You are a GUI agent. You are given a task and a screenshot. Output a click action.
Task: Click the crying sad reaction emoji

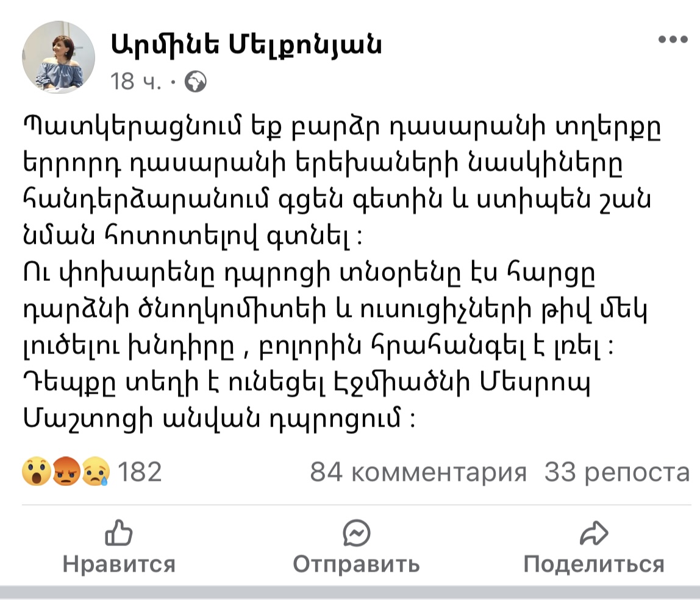96,471
